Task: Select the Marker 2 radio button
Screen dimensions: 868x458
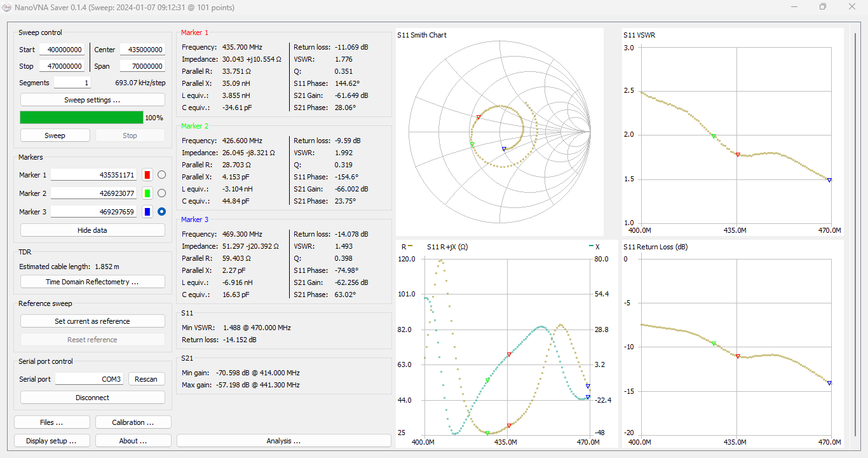Action: click(x=161, y=193)
